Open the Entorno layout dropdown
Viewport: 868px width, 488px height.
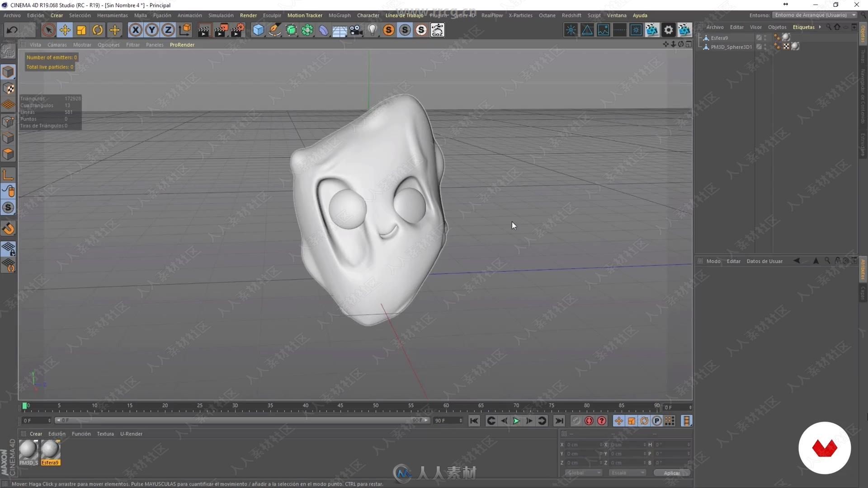(x=815, y=15)
